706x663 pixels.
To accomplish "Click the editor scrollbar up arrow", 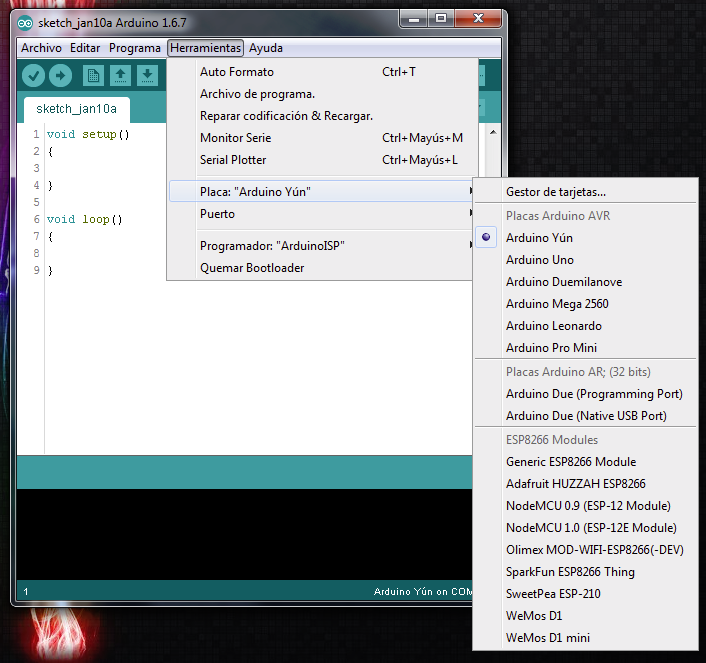I will pos(493,132).
